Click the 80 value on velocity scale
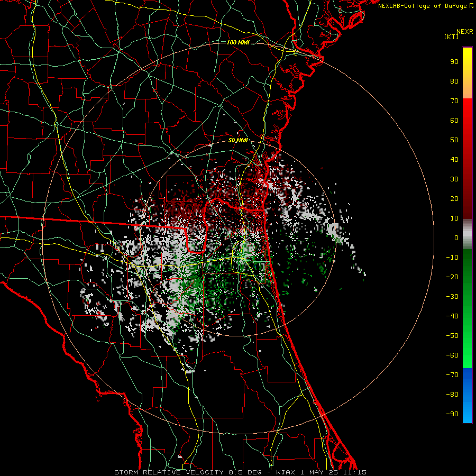The image size is (476, 476). (454, 81)
